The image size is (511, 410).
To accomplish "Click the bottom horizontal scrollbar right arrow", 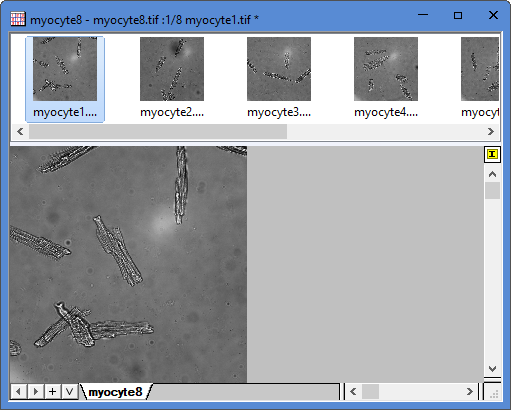I will pyautogui.click(x=470, y=391).
